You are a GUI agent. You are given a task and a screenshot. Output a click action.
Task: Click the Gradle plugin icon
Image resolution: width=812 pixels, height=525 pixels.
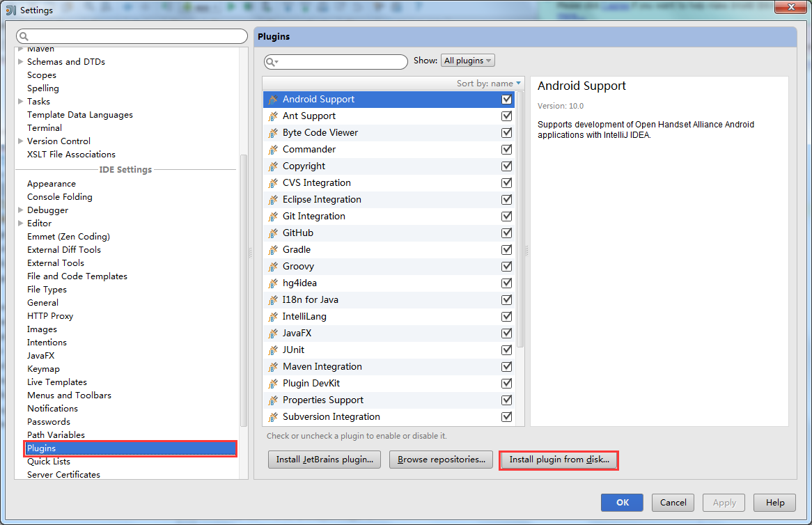273,249
